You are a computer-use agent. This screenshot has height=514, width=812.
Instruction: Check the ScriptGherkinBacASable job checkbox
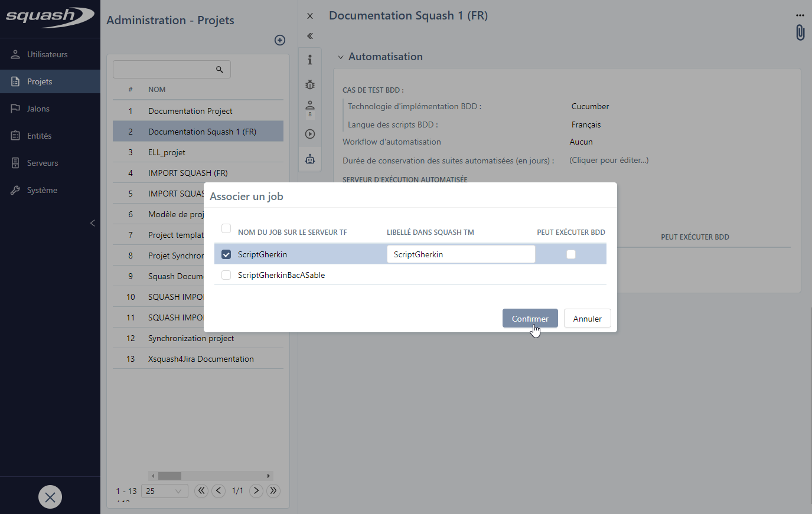pos(226,275)
